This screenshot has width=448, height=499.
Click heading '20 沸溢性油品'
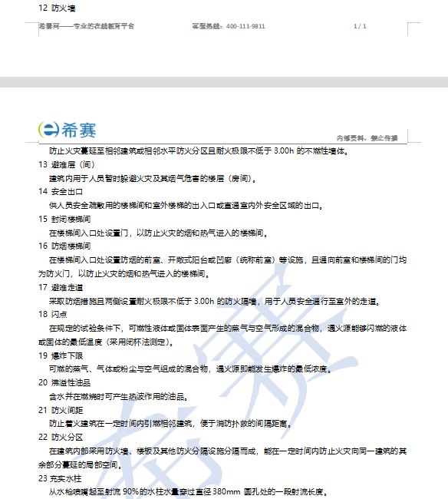[64, 382]
